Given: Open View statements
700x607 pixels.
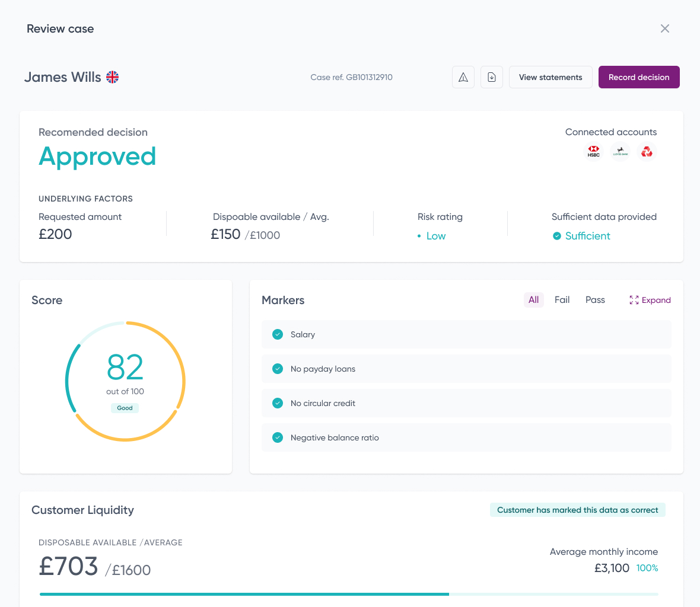Looking at the screenshot, I should pos(551,77).
